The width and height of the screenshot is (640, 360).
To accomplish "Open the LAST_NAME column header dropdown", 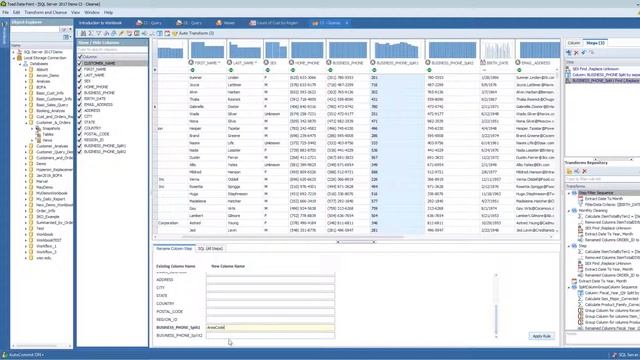I will (x=256, y=63).
